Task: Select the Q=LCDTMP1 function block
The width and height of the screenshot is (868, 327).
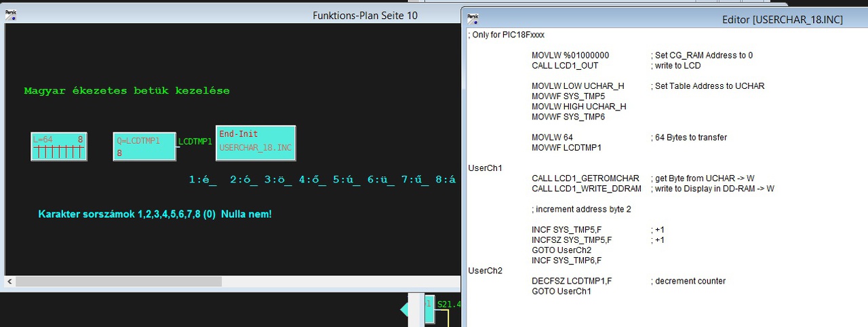Action: (144, 147)
